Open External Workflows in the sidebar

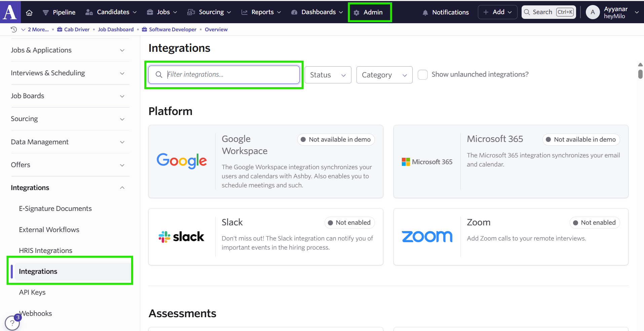click(49, 230)
